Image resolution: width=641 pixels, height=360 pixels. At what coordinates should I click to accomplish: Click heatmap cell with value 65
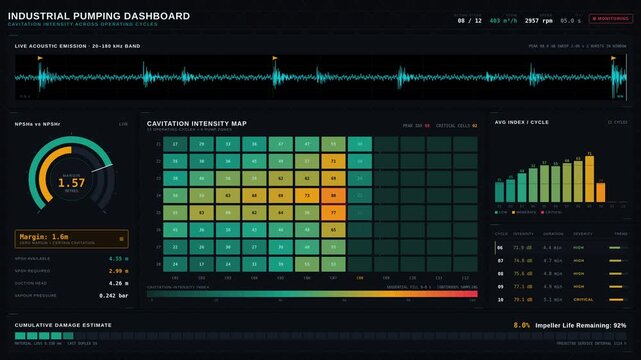[333, 230]
